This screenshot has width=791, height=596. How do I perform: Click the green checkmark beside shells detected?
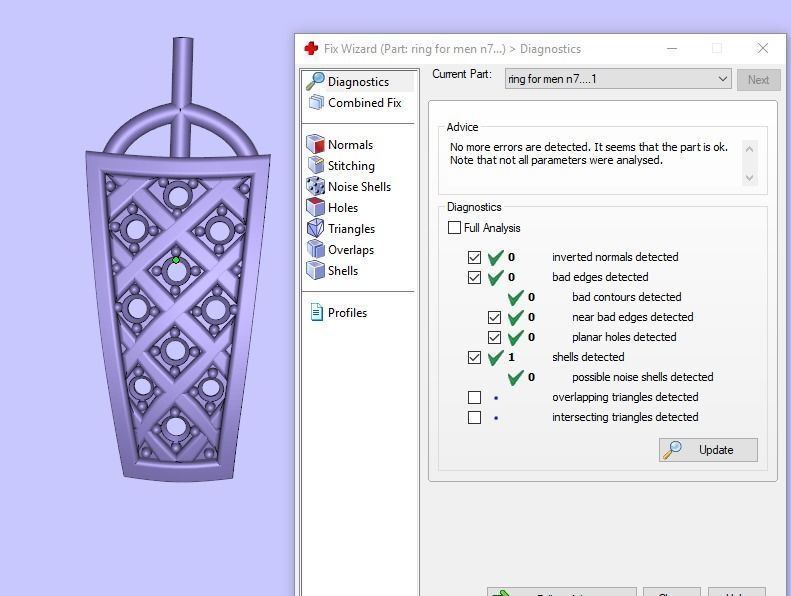pos(495,357)
